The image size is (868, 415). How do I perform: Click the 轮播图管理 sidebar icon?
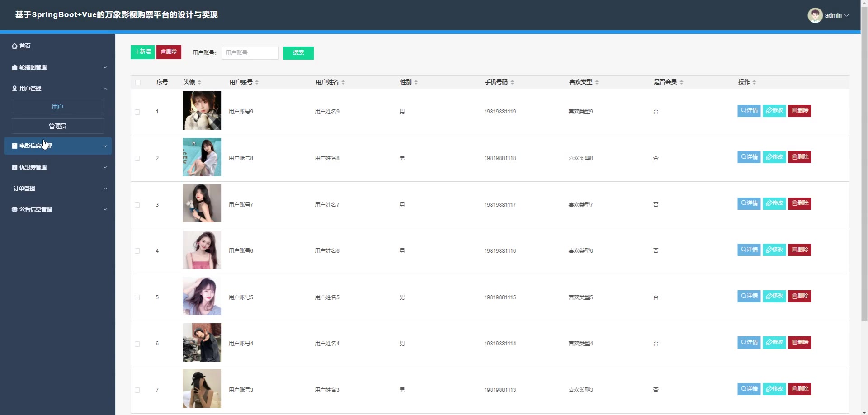click(14, 67)
